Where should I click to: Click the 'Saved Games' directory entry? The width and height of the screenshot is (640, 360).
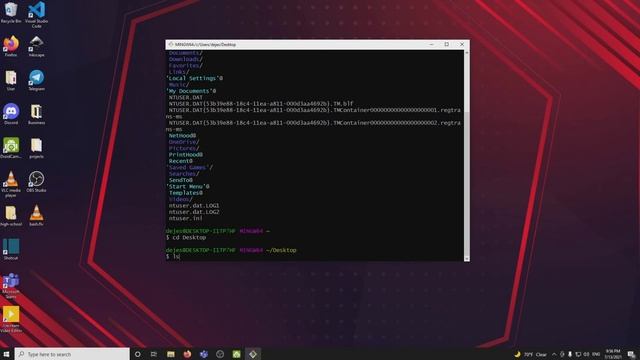(189, 167)
